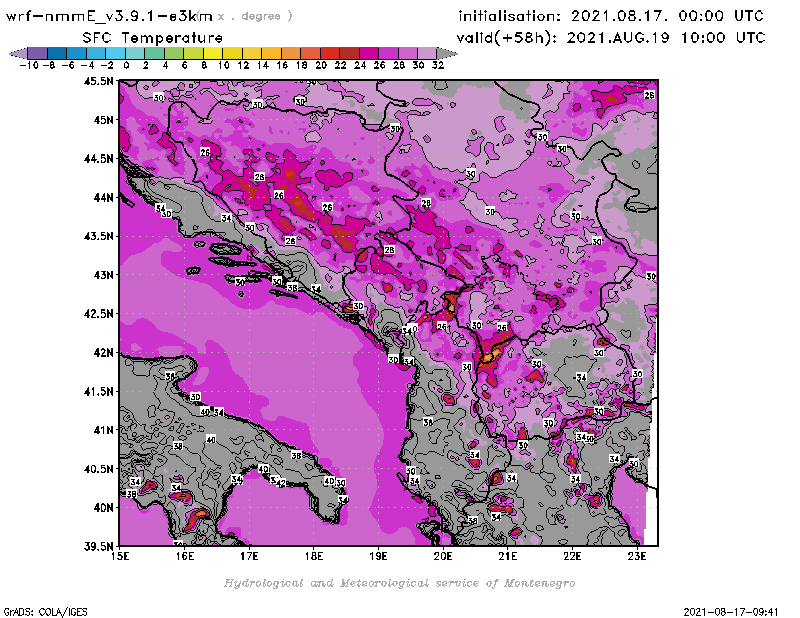
Task: Click the '45.5N' latitude axis label
Action: [x=98, y=81]
